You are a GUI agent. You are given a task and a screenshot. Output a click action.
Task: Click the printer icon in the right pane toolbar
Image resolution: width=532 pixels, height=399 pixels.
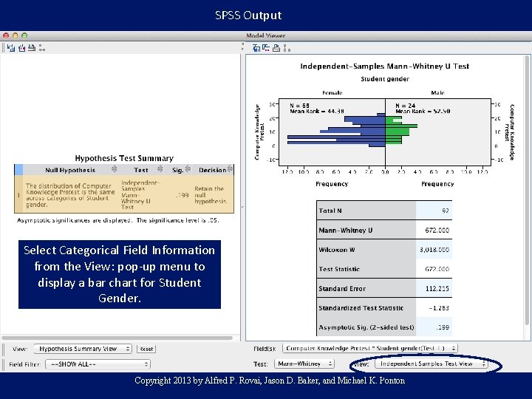coord(276,48)
